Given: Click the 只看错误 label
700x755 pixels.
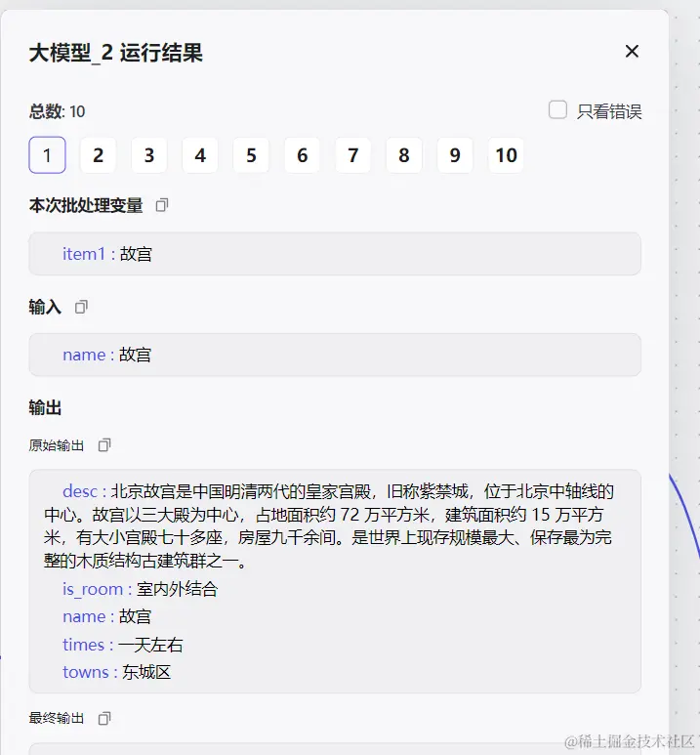Looking at the screenshot, I should click(x=609, y=111).
